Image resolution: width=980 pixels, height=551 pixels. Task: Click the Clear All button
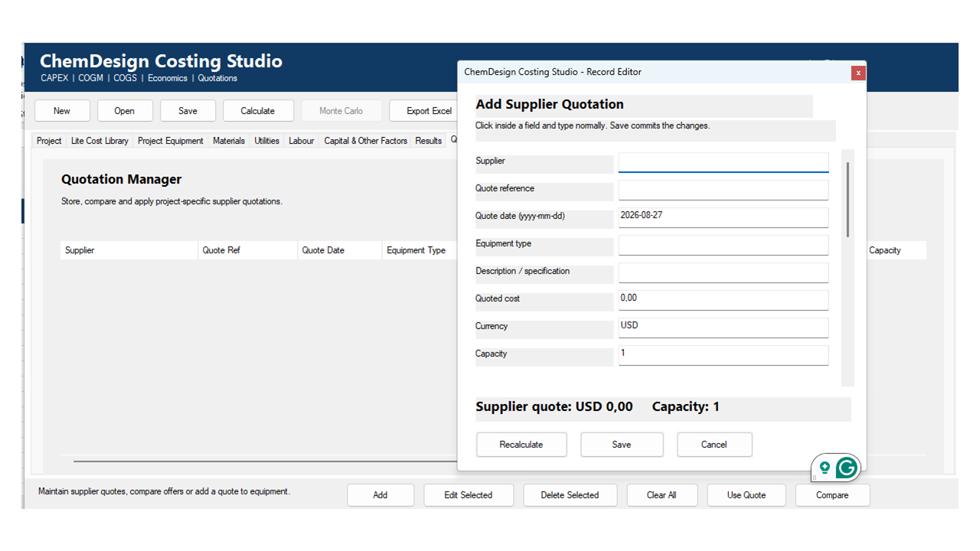point(661,495)
